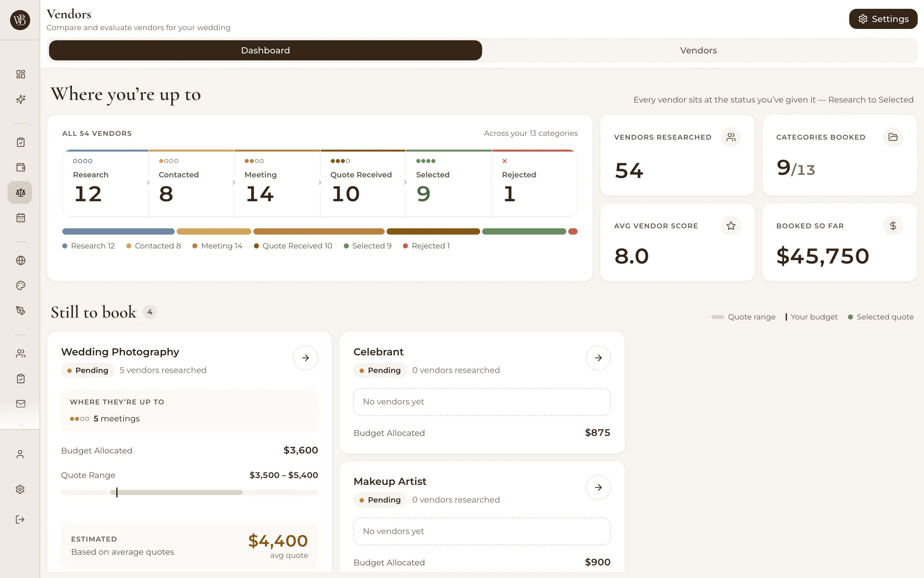Click the 'Selected quote' legend entry
This screenshot has height=578, width=924.
880,317
